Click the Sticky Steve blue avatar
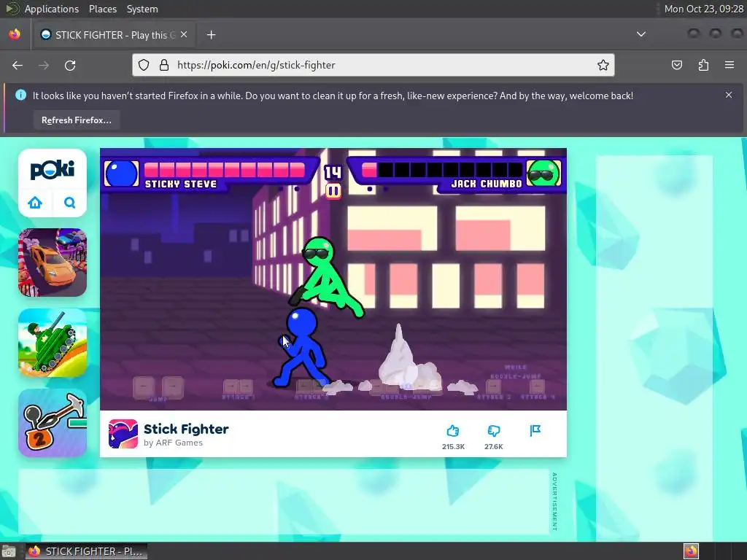The height and width of the screenshot is (560, 747). pos(121,174)
